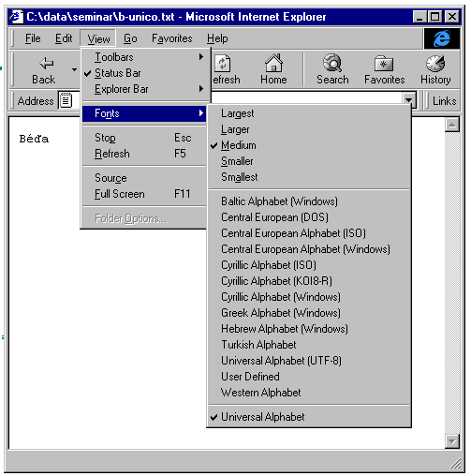This screenshot has height=476, width=471.
Task: Click the scrollbar down arrow
Action: click(452, 441)
